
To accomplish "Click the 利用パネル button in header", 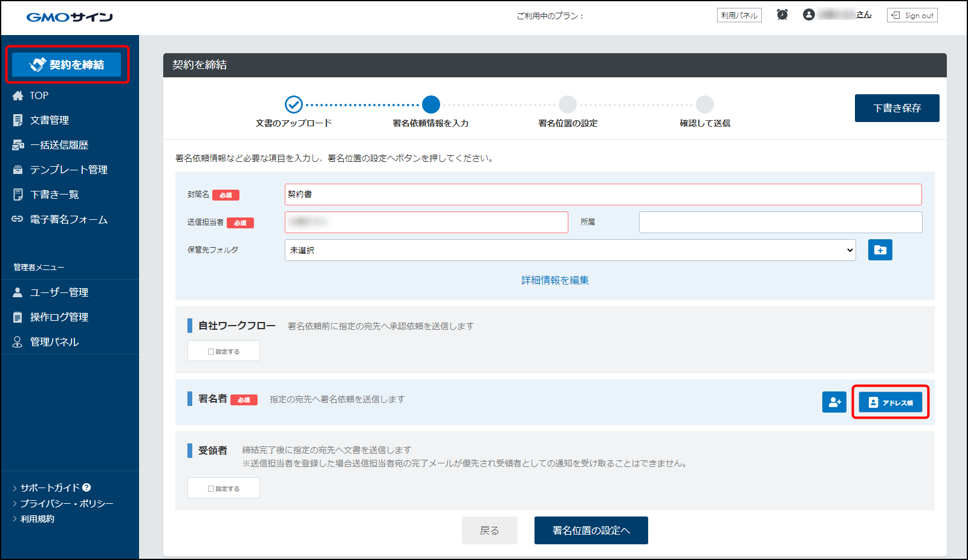I will tap(739, 15).
